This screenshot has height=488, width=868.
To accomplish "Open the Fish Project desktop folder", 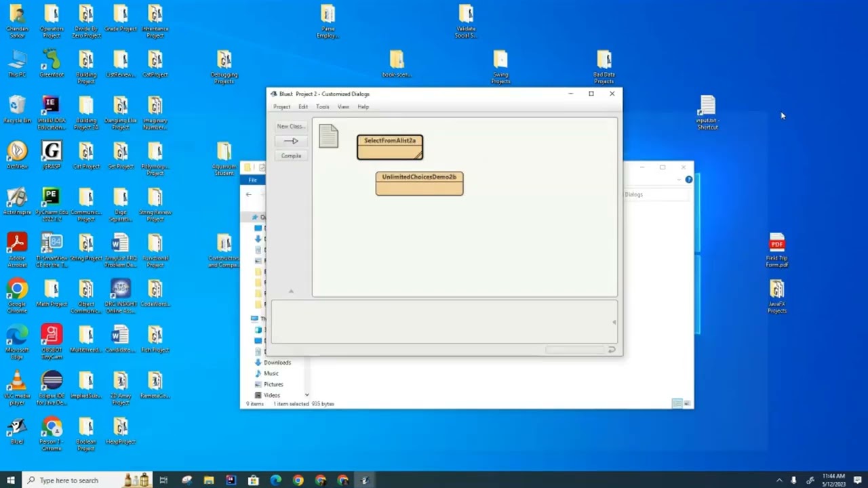I will click(155, 338).
